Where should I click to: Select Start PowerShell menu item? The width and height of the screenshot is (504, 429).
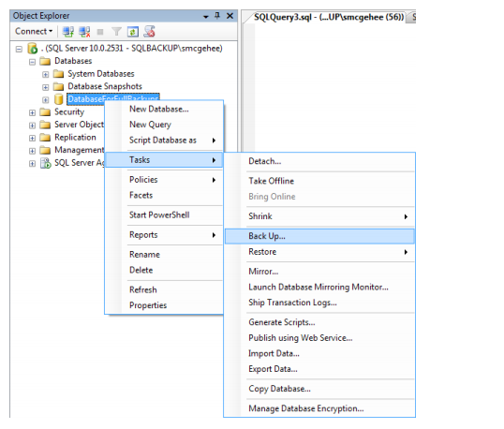click(164, 215)
